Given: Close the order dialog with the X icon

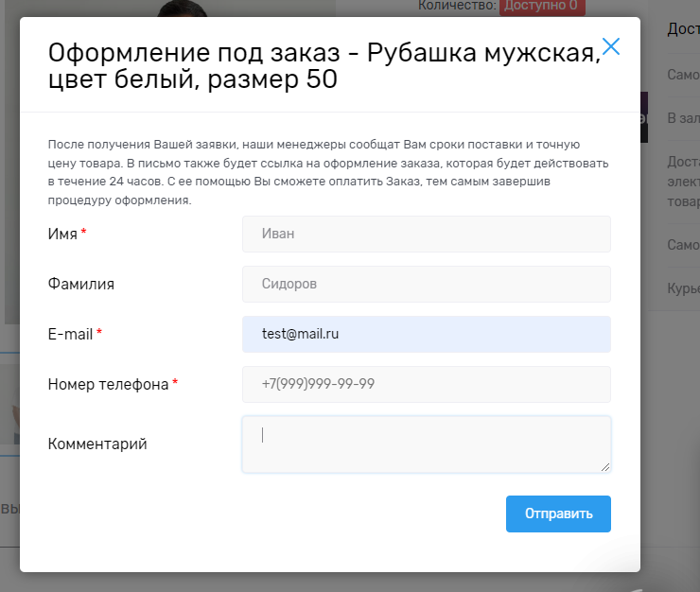Looking at the screenshot, I should point(611,46).
